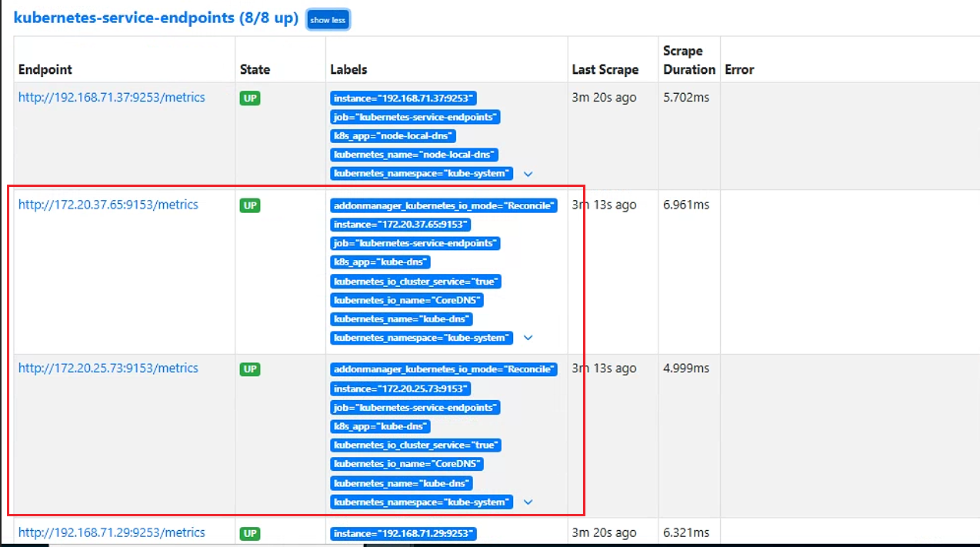Screen dimensions: 980x547
Task: Click the State column header
Action: 255,69
